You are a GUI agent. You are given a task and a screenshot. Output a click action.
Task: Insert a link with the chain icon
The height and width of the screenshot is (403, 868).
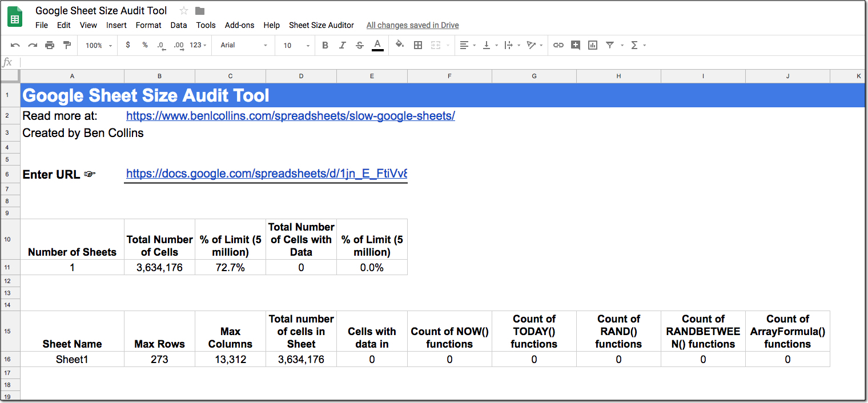(558, 45)
